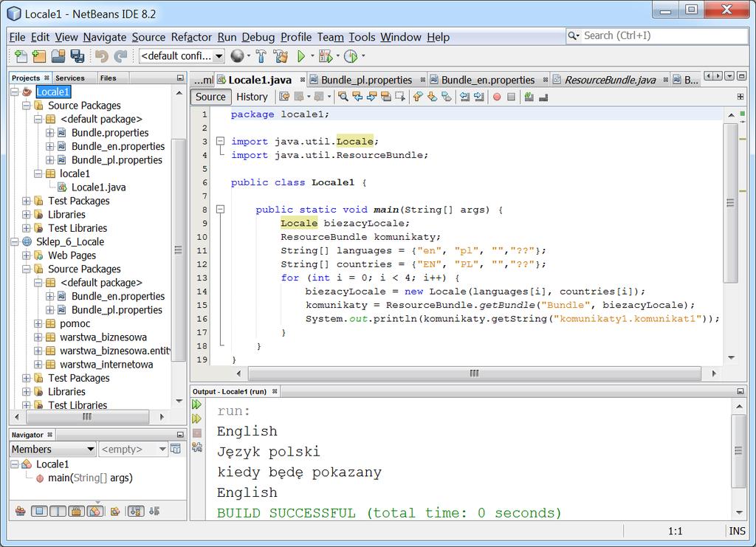Start debugging with the Debug Project icon
Viewport: 756px width, 547px height.
tap(326, 56)
